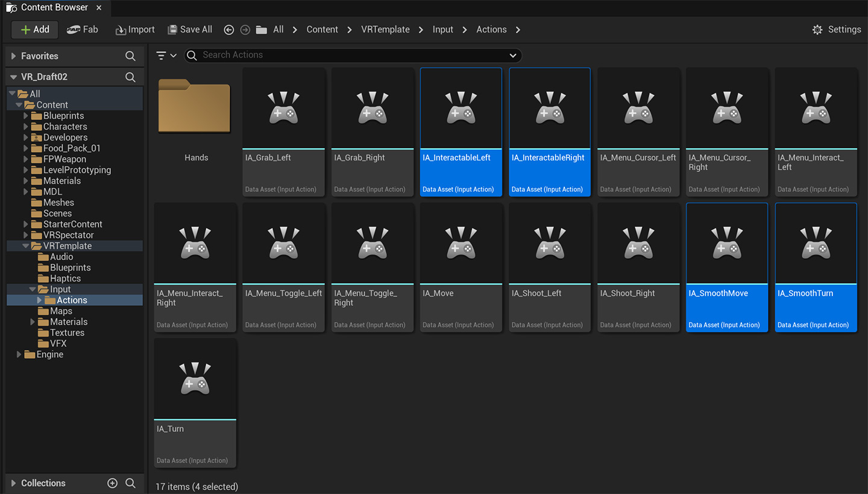868x494 pixels.
Task: Expand the Engine folder
Action: click(x=19, y=355)
